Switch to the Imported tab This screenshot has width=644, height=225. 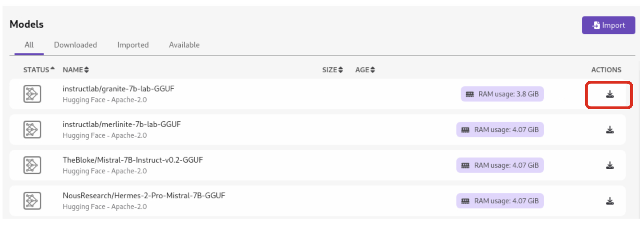[133, 45]
